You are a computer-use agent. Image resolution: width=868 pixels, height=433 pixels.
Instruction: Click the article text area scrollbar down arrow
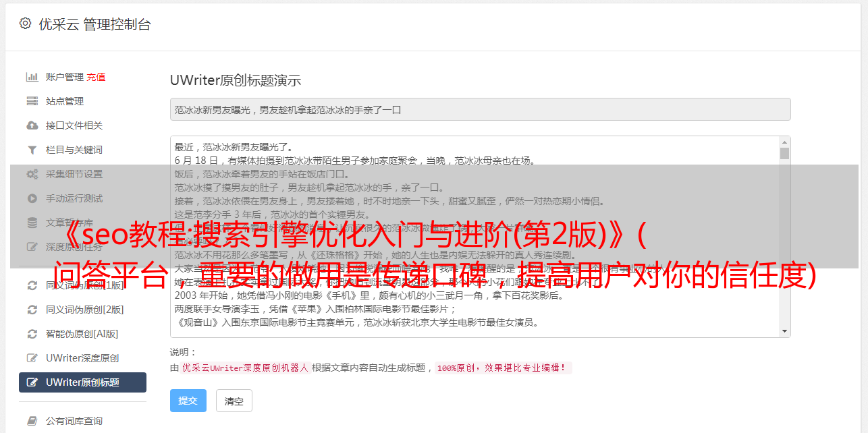(x=784, y=331)
